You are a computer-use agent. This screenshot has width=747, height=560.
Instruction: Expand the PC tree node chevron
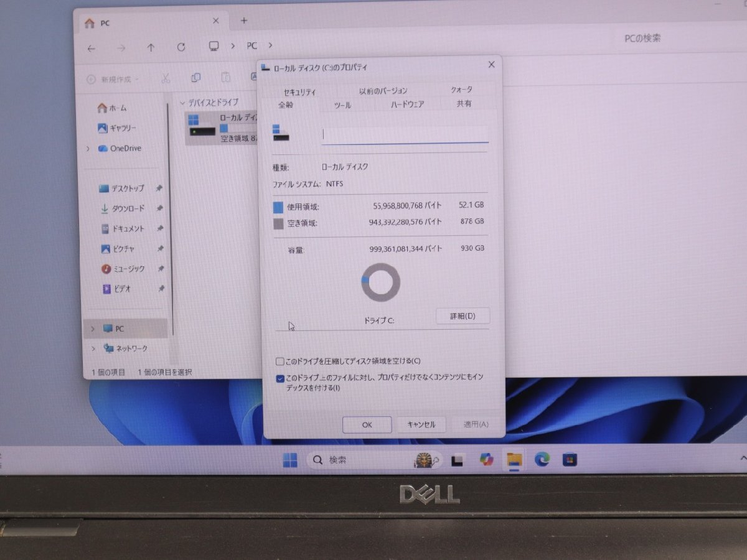click(x=93, y=329)
